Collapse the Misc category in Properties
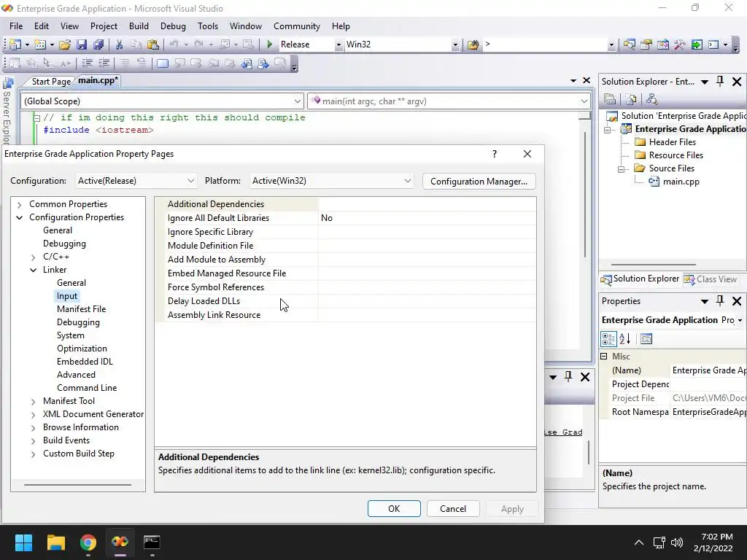 point(604,356)
